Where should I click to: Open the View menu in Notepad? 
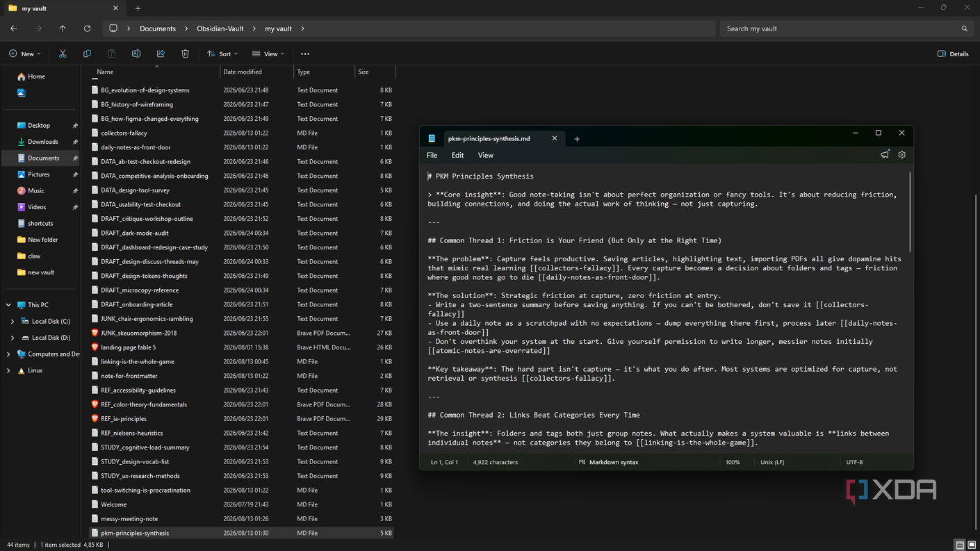click(x=486, y=155)
